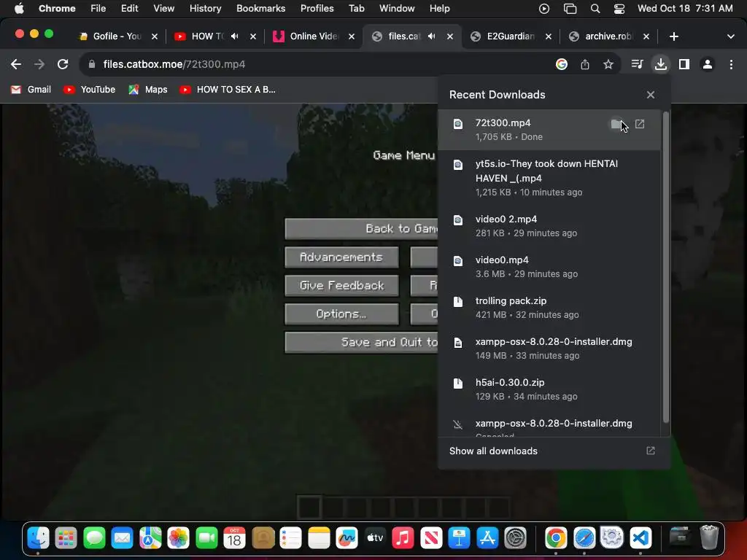Go forward to the next page
The image size is (747, 560).
39,64
